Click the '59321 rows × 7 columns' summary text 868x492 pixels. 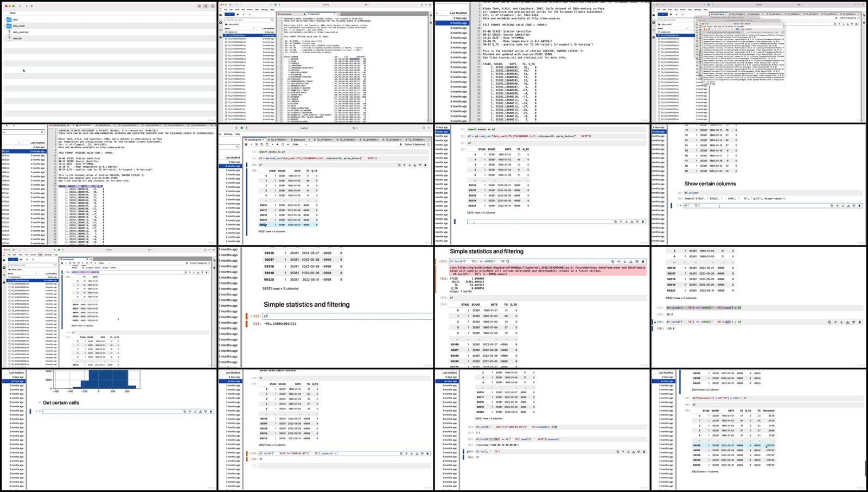705,471
